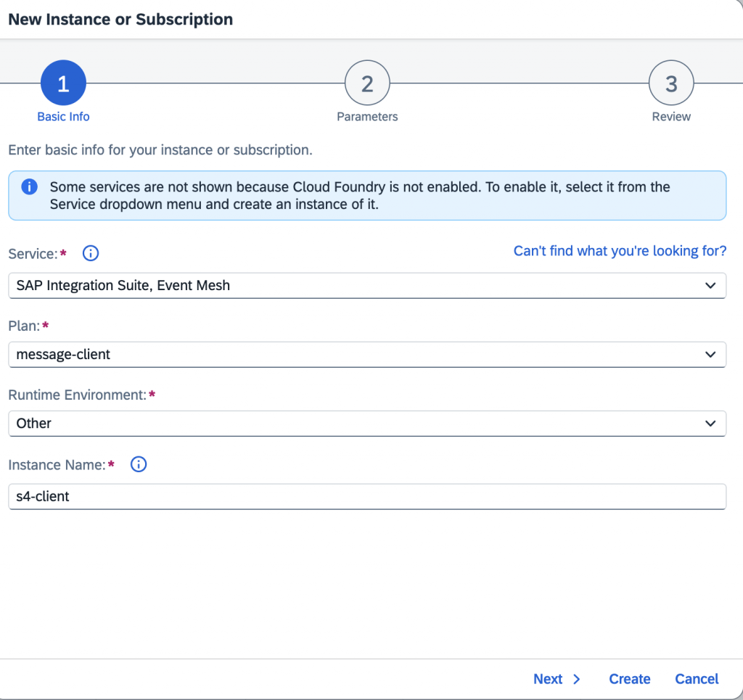Click the Create button

[x=629, y=679]
